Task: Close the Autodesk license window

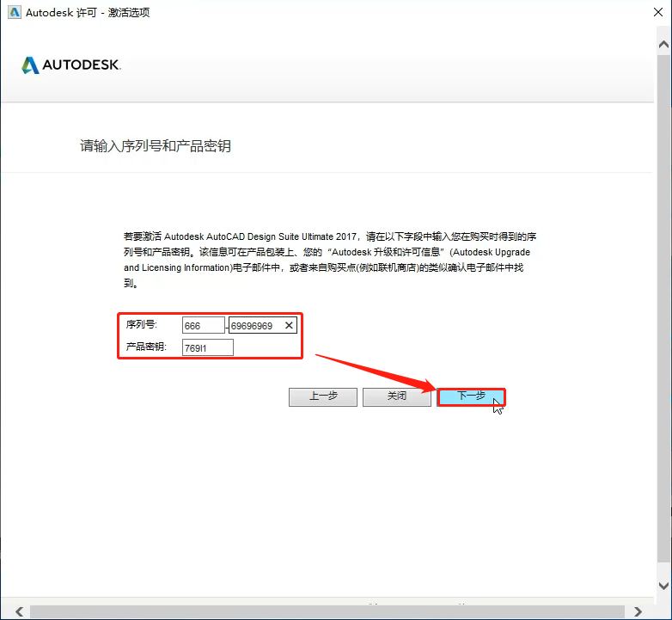Action: pyautogui.click(x=658, y=12)
